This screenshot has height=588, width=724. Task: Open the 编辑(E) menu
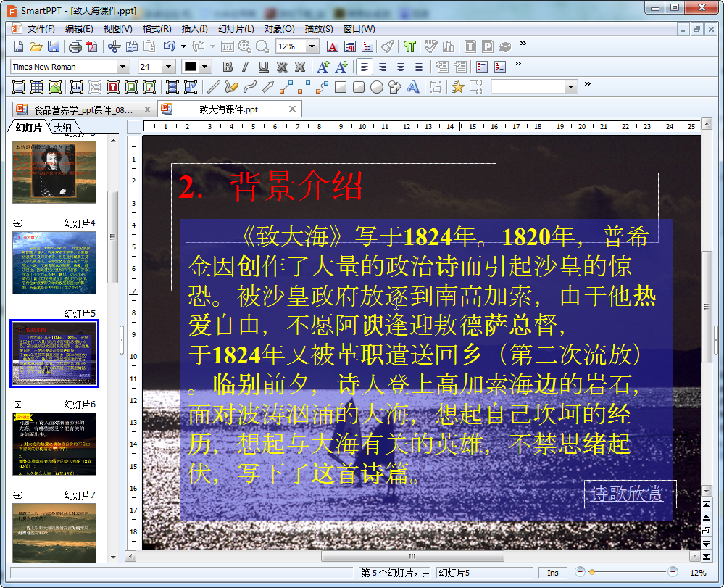coord(79,29)
